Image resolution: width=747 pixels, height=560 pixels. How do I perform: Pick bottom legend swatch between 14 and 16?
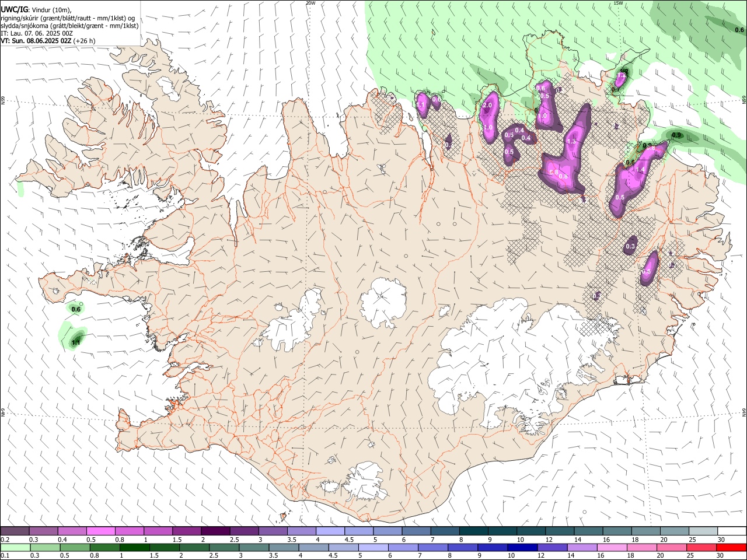tap(582, 547)
